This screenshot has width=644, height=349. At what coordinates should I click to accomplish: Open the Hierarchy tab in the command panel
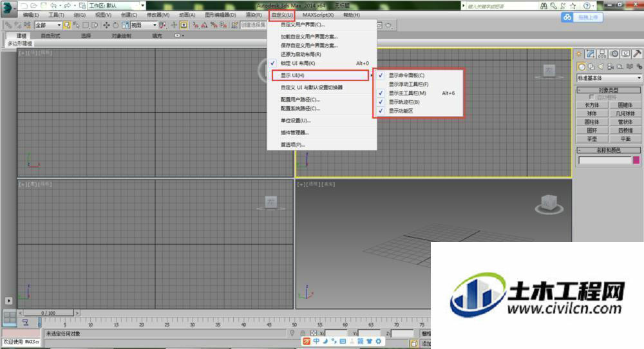click(603, 54)
